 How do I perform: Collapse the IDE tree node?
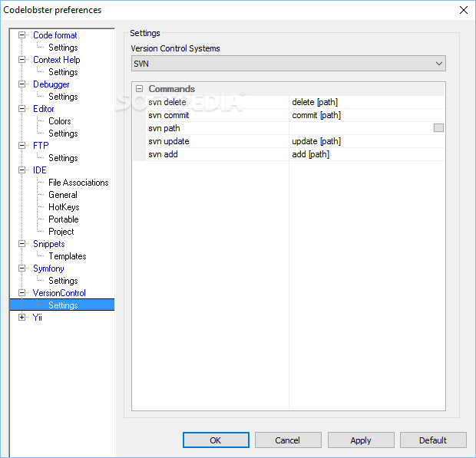click(21, 170)
